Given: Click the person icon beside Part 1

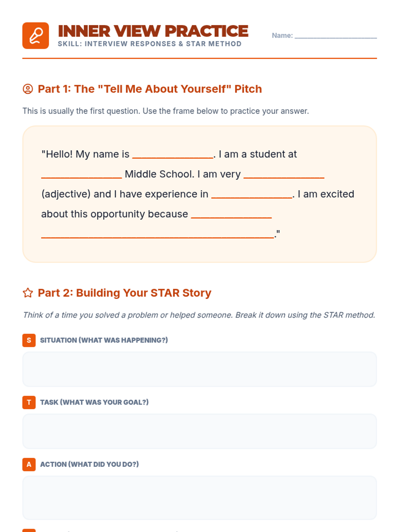Looking at the screenshot, I should click(x=28, y=89).
